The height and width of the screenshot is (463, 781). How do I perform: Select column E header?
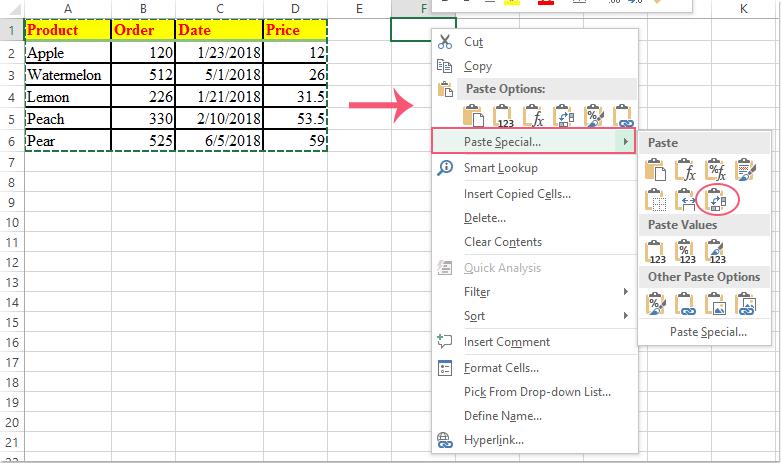coord(359,8)
